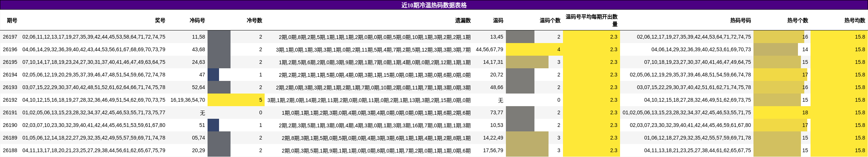Click omission data in row 26192
Viewport: 868px width, 157px height.
369,100
